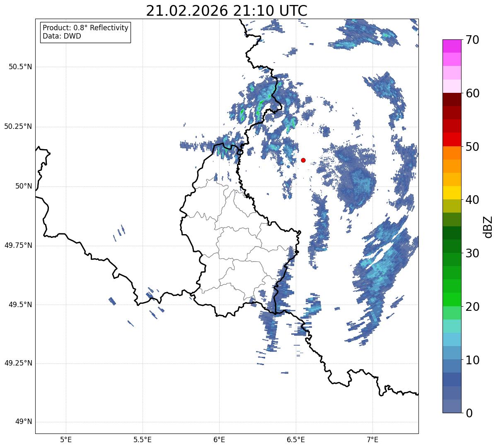
Task: Click the 49.25°N latitude label
Action: pyautogui.click(x=18, y=363)
